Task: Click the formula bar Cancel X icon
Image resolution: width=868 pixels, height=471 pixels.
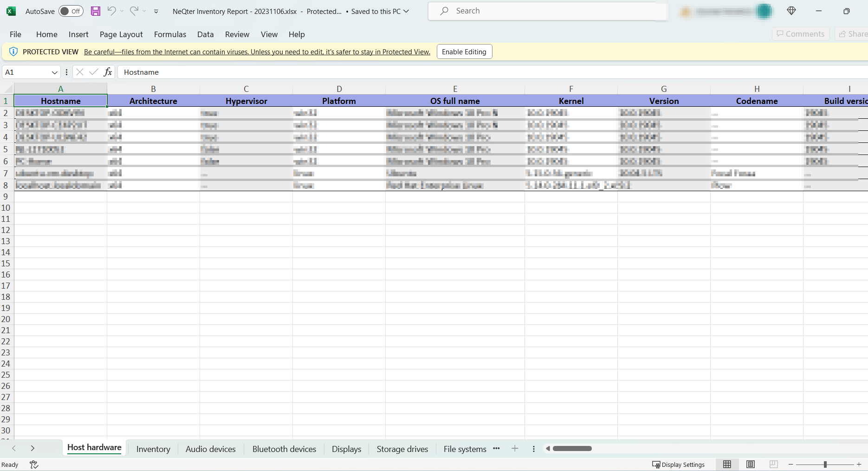Action: coord(80,72)
